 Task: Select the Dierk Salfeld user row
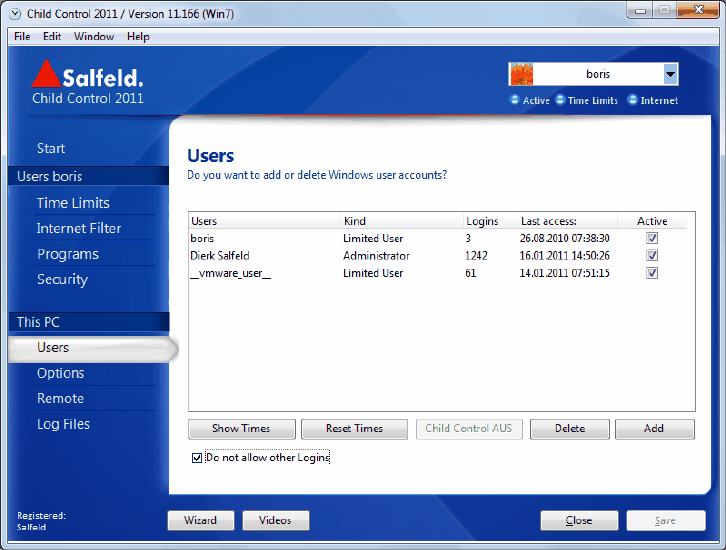click(438, 256)
